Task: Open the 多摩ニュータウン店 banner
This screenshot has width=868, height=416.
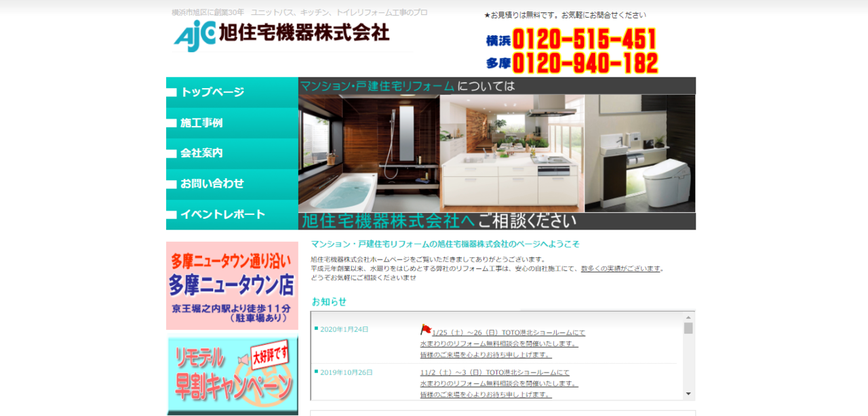Action: coord(232,285)
